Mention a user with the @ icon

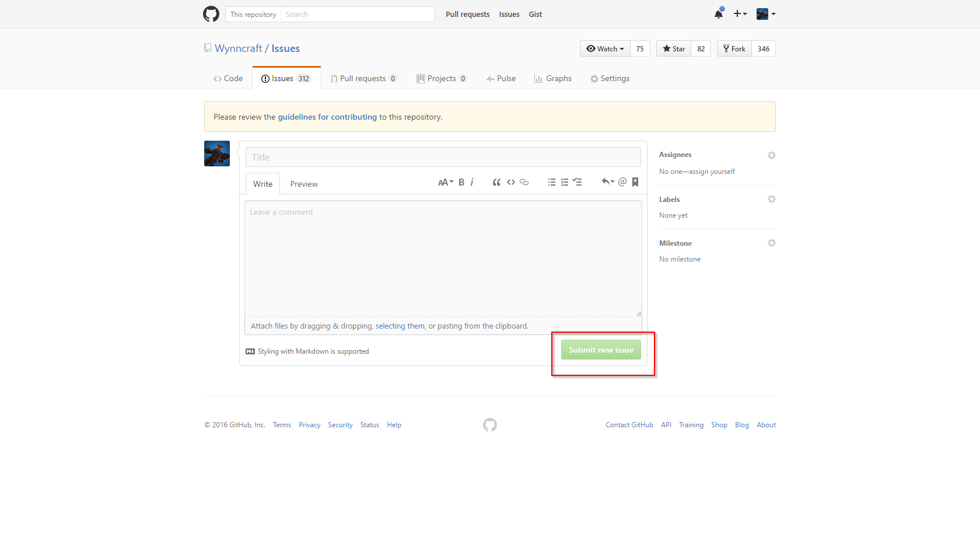pos(622,182)
